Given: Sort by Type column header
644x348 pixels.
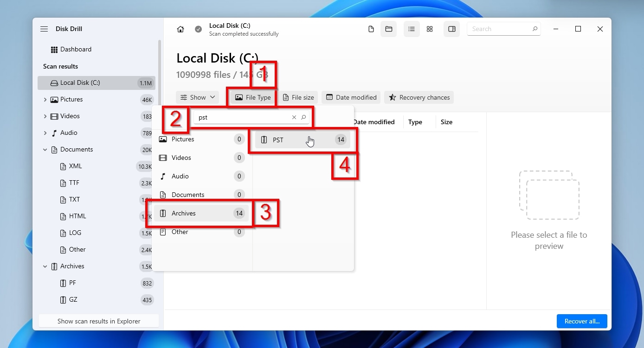Looking at the screenshot, I should click(415, 122).
